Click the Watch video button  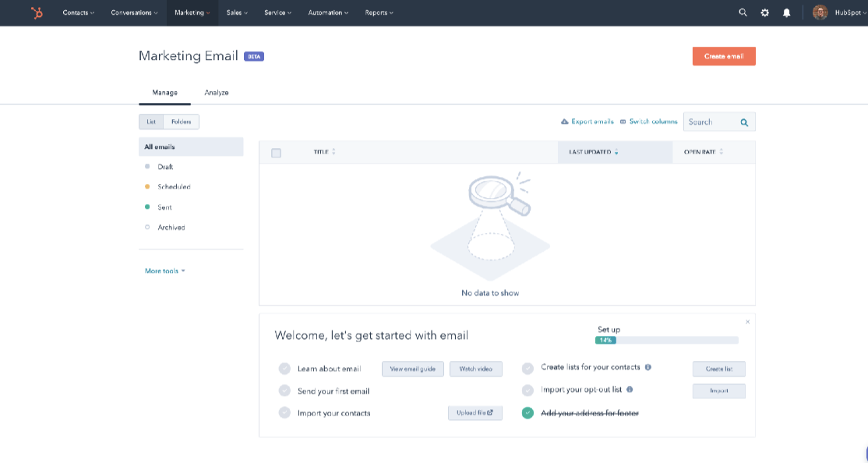point(476,369)
